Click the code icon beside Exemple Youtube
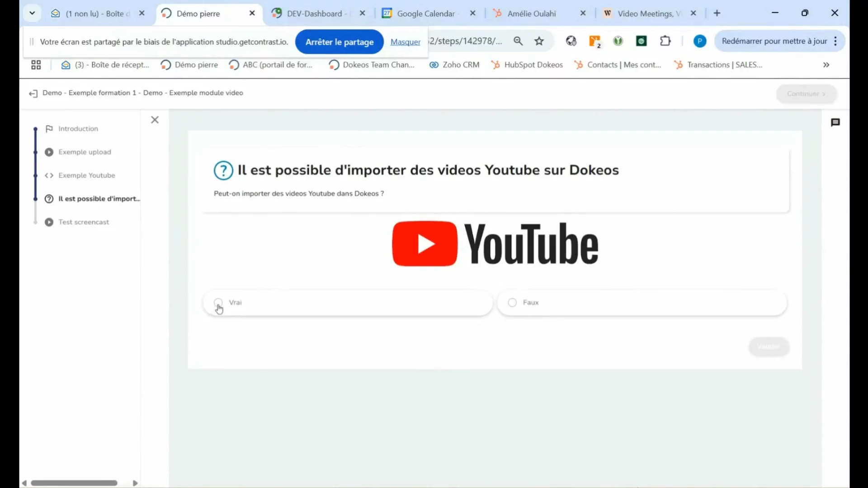868x488 pixels. [49, 175]
